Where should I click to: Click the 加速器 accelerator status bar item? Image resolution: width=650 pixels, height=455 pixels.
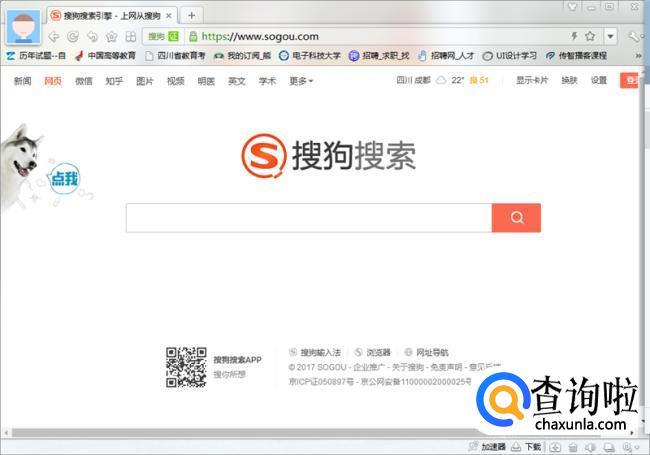tap(488, 447)
